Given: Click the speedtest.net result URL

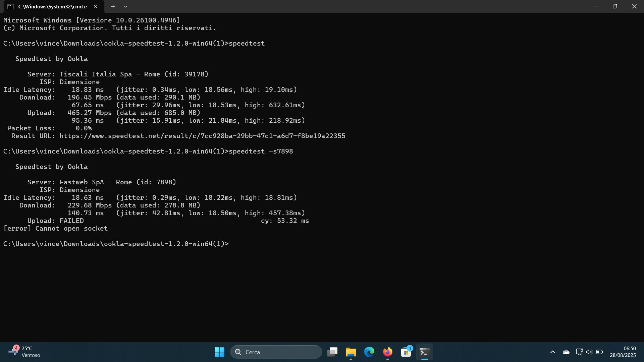Looking at the screenshot, I should 202,136.
